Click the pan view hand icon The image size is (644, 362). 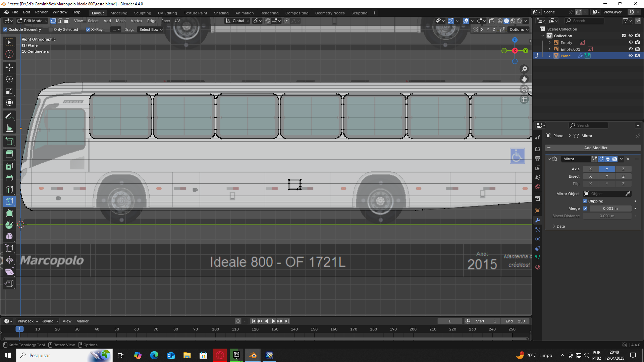click(524, 79)
